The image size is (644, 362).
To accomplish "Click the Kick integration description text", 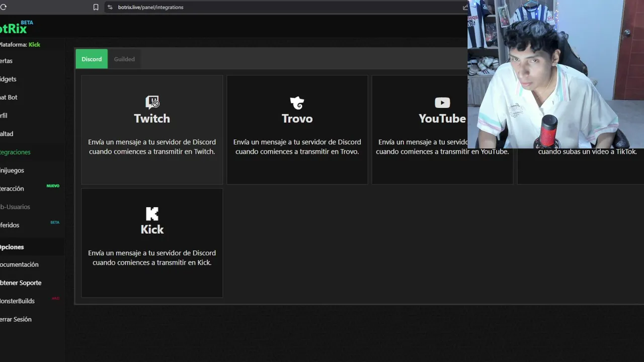I will coord(152,257).
